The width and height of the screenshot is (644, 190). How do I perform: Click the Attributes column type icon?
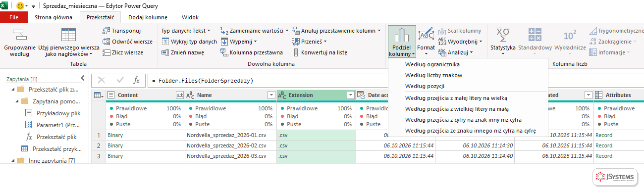(x=598, y=95)
